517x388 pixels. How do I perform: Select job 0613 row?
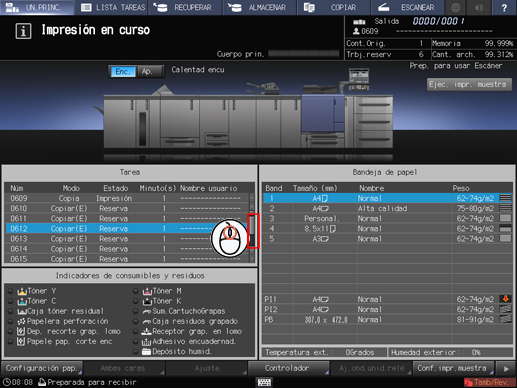127,239
